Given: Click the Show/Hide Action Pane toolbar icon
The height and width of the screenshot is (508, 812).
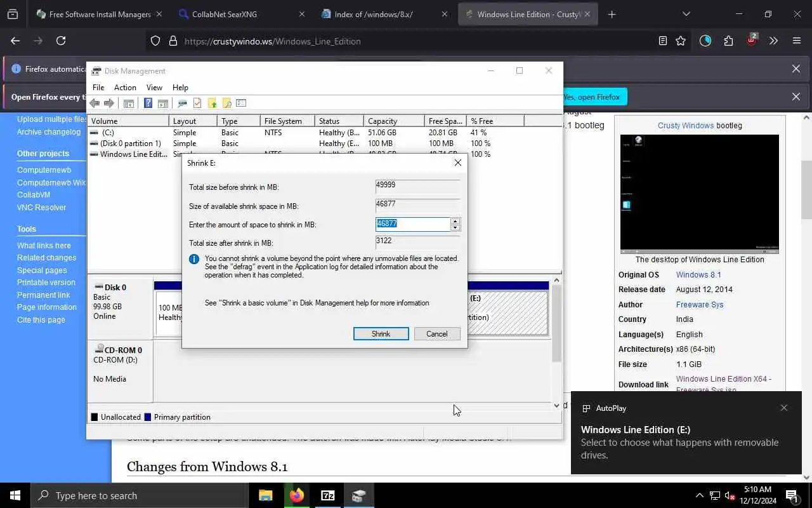Looking at the screenshot, I should 162,103.
